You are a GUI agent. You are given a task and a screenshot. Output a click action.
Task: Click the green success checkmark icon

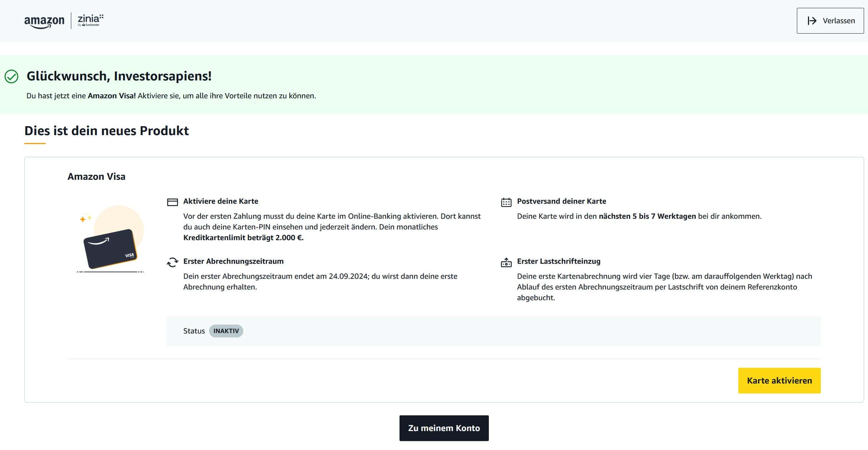pos(11,76)
